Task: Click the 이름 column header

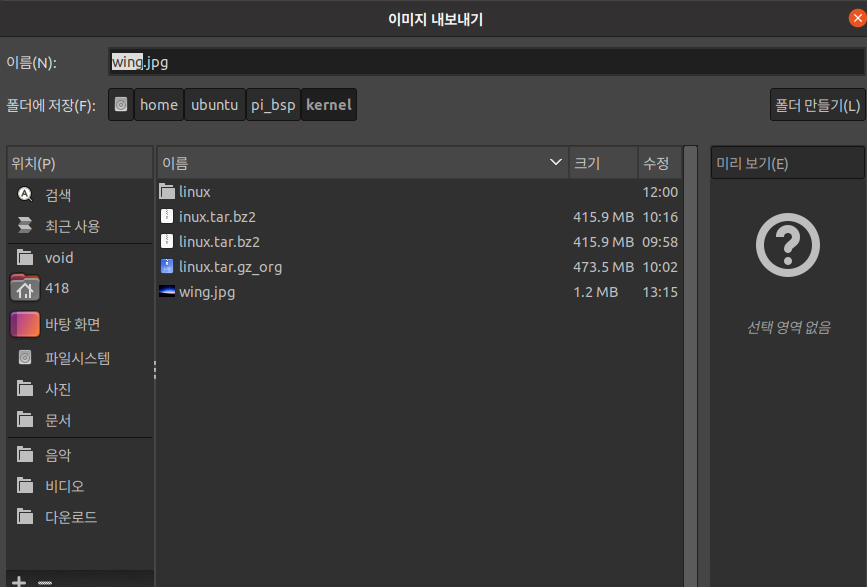Action: click(363, 163)
